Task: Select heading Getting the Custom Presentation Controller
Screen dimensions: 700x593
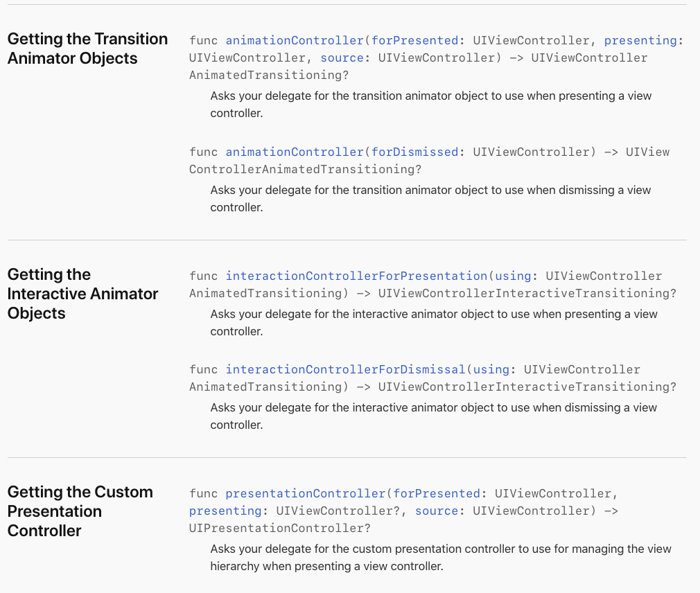Action: [x=80, y=511]
